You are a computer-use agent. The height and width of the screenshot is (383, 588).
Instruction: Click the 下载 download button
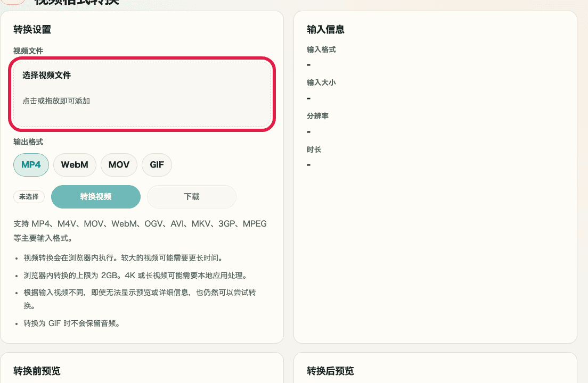pos(191,196)
